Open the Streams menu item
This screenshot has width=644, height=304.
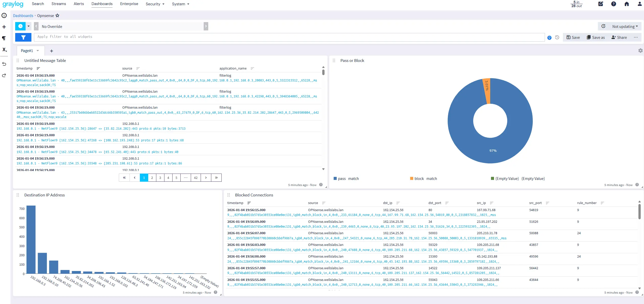click(59, 4)
